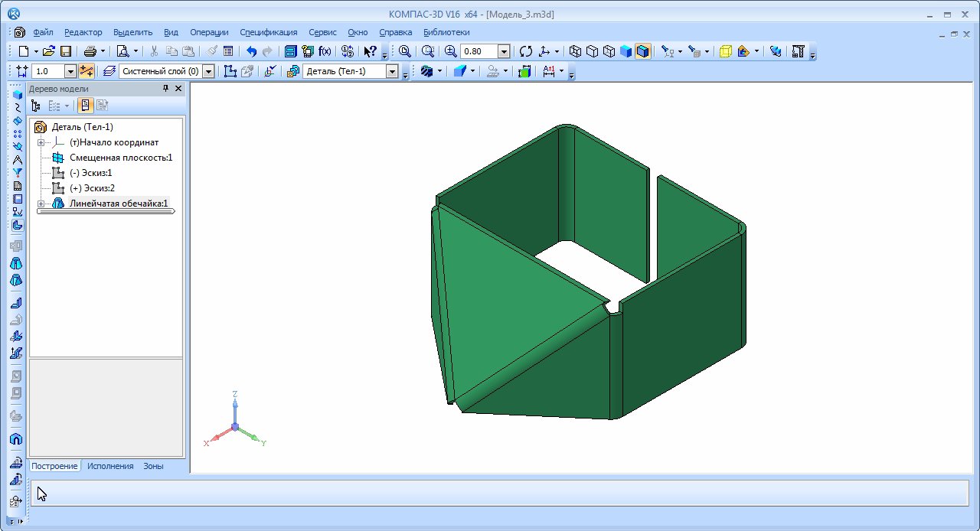Click the Print icon in toolbar
The image size is (980, 531).
tap(90, 51)
